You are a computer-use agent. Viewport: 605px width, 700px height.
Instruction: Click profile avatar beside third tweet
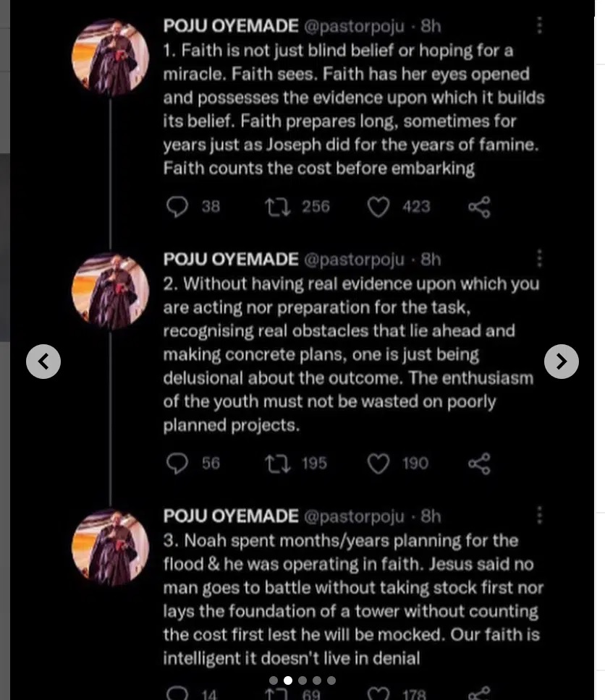[111, 547]
